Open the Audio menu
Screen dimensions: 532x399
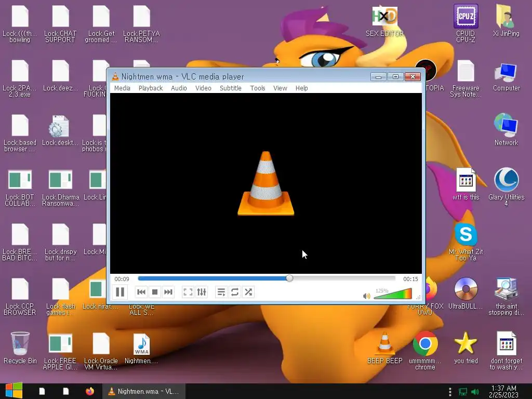click(x=179, y=88)
